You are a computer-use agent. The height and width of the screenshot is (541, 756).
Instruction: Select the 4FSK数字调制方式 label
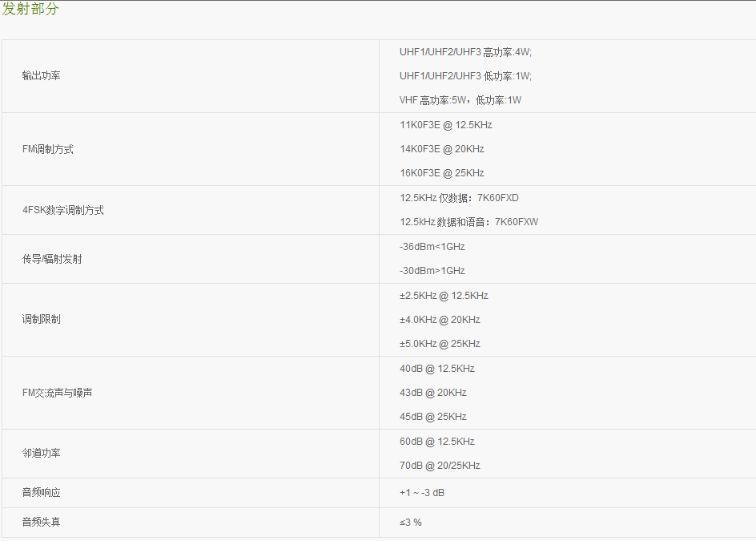62,210
